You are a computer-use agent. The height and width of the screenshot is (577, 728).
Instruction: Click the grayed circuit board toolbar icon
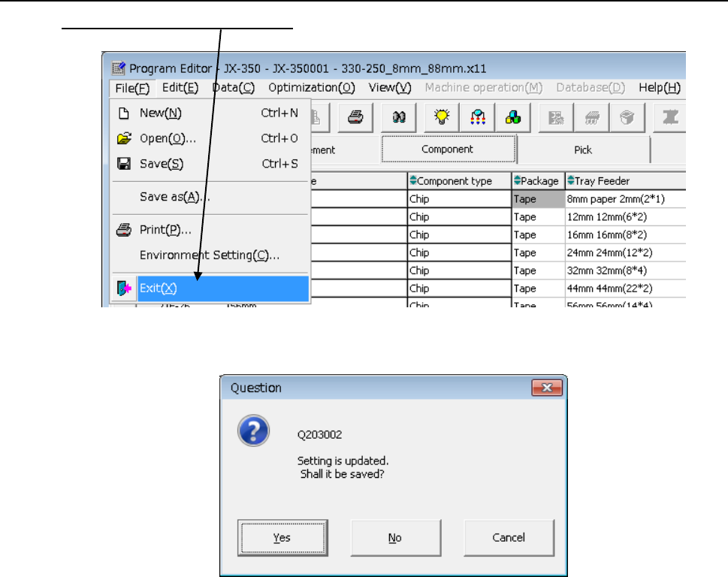point(556,117)
